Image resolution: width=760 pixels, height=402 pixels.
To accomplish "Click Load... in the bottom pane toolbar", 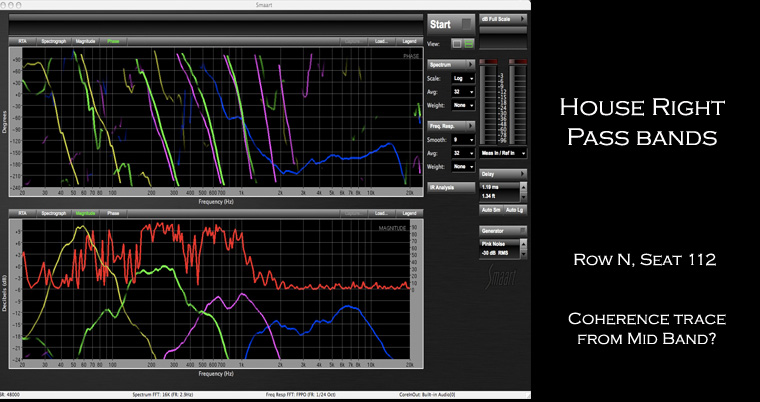I will [381, 213].
